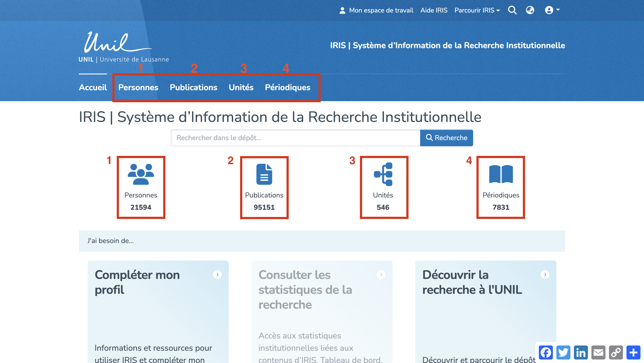The height and width of the screenshot is (363, 644).
Task: Click the Unités hierarchy icon tile
Action: tap(383, 174)
